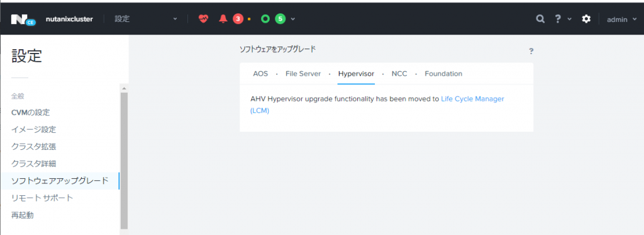Image resolution: width=644 pixels, height=235 pixels.
Task: Open alerts bell icon
Action: tap(223, 19)
